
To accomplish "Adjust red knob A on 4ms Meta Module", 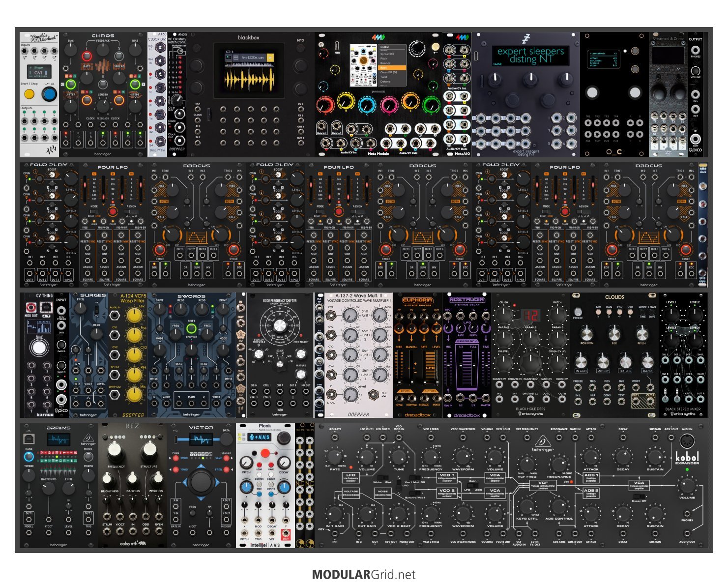I will click(x=324, y=104).
